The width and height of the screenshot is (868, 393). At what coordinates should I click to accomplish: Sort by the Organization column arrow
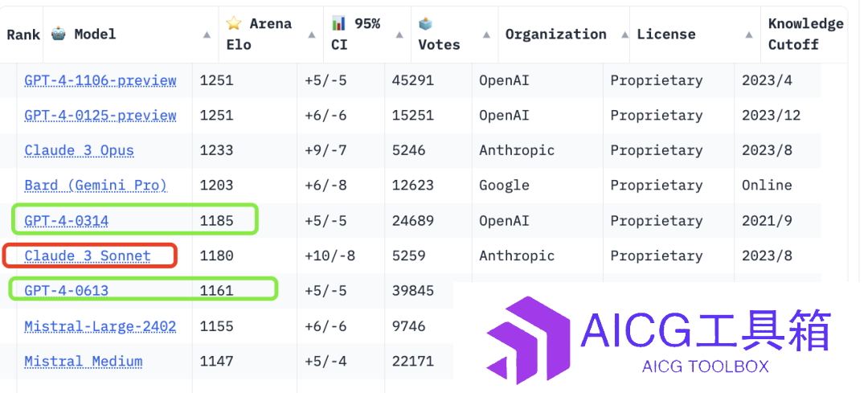click(x=624, y=35)
